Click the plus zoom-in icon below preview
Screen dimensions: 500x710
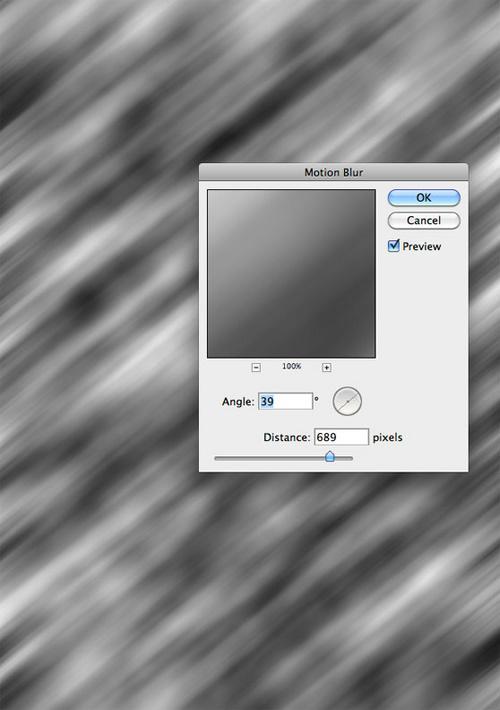[x=327, y=367]
